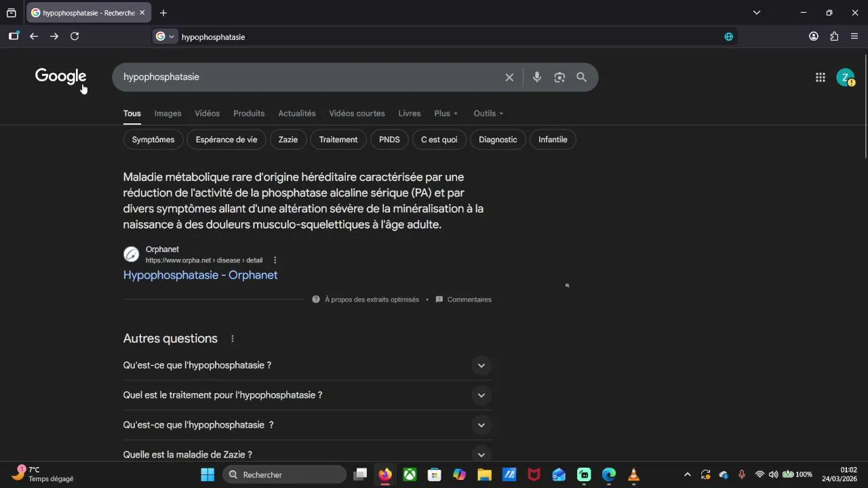This screenshot has height=488, width=868.
Task: Switch to the Produits tab
Action: [x=249, y=113]
